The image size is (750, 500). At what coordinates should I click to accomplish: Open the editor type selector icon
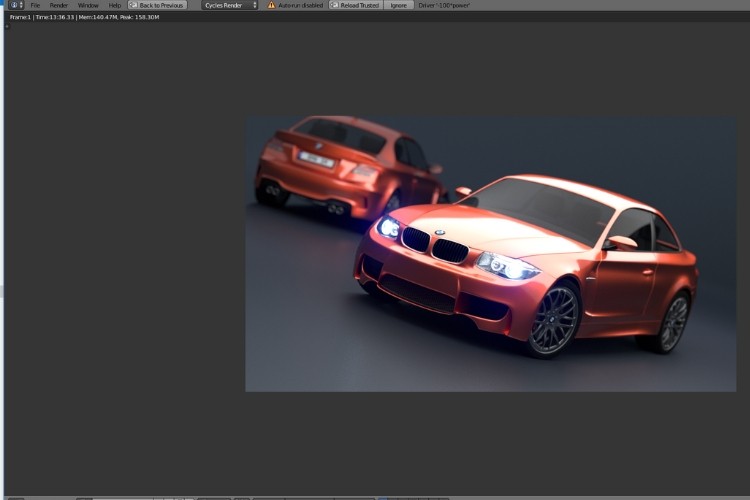click(x=16, y=5)
